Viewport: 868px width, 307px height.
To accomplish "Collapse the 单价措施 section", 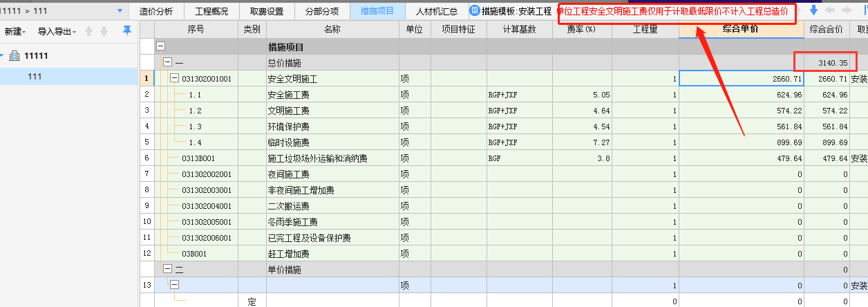I will pos(167,270).
